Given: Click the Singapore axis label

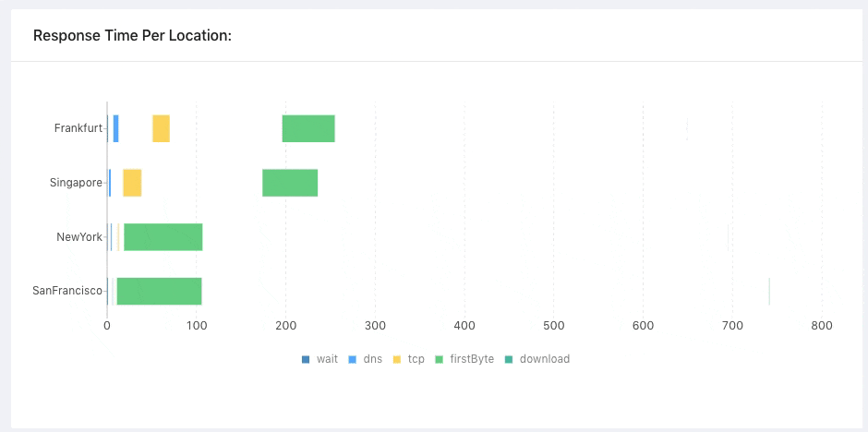Looking at the screenshot, I should (x=76, y=183).
